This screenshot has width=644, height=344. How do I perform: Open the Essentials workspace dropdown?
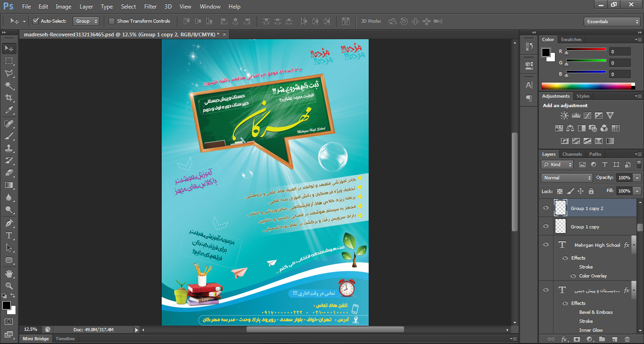tap(611, 21)
